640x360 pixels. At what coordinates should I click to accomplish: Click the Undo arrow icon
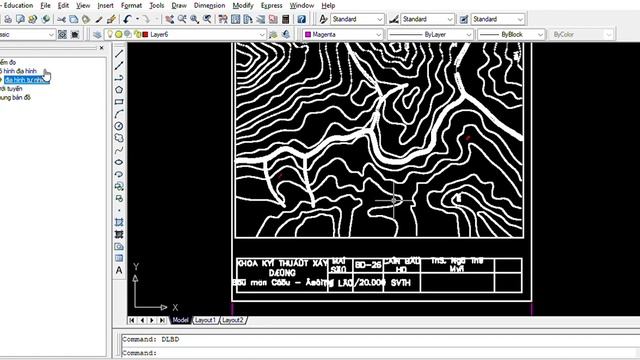point(127,19)
